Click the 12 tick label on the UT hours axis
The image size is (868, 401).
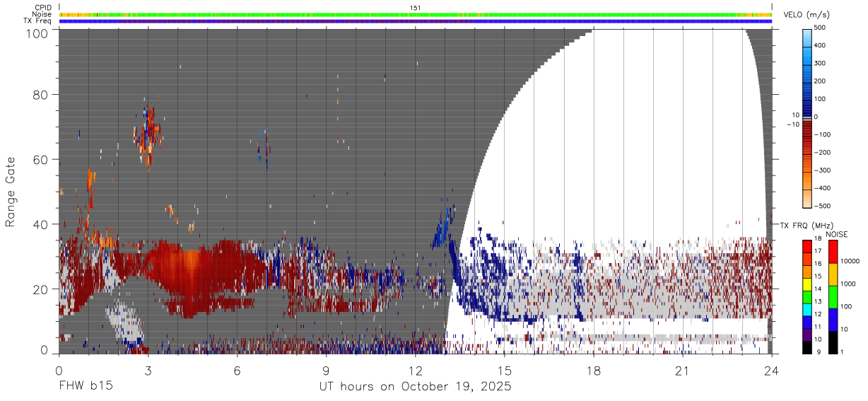[416, 371]
